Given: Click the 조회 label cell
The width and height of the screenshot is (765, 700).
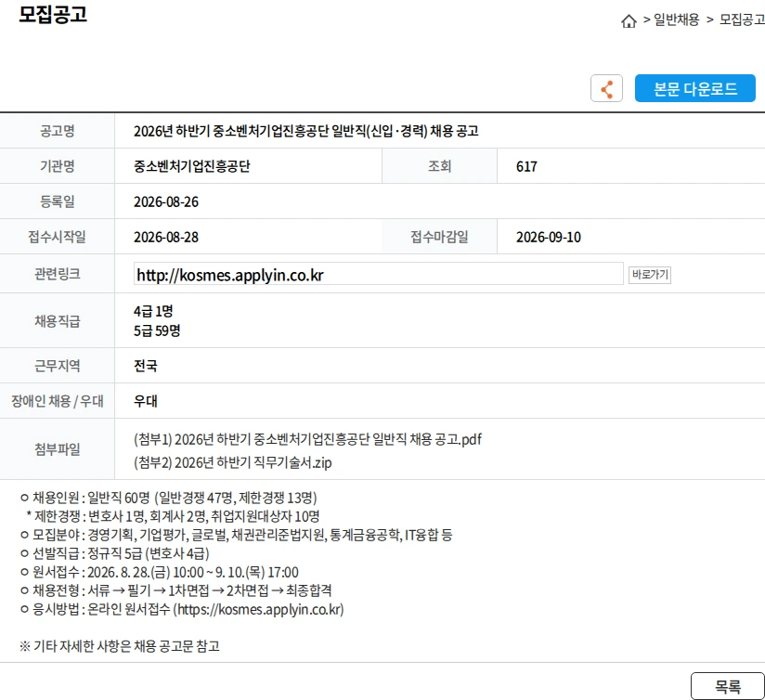Looking at the screenshot, I should point(439,166).
